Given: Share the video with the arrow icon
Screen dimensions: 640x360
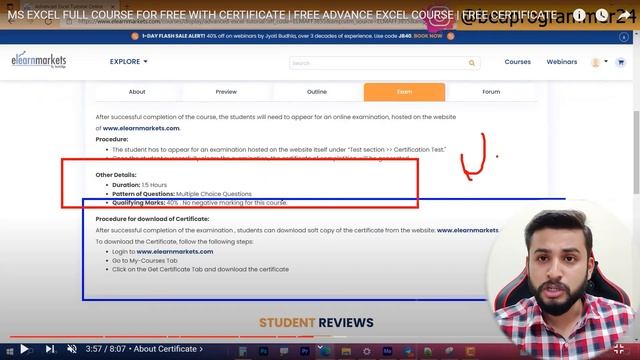Looking at the screenshot, I should point(624,15).
